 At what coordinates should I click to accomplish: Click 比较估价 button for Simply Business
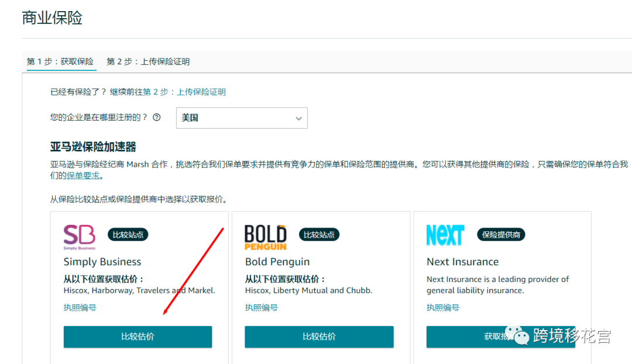[x=138, y=336]
